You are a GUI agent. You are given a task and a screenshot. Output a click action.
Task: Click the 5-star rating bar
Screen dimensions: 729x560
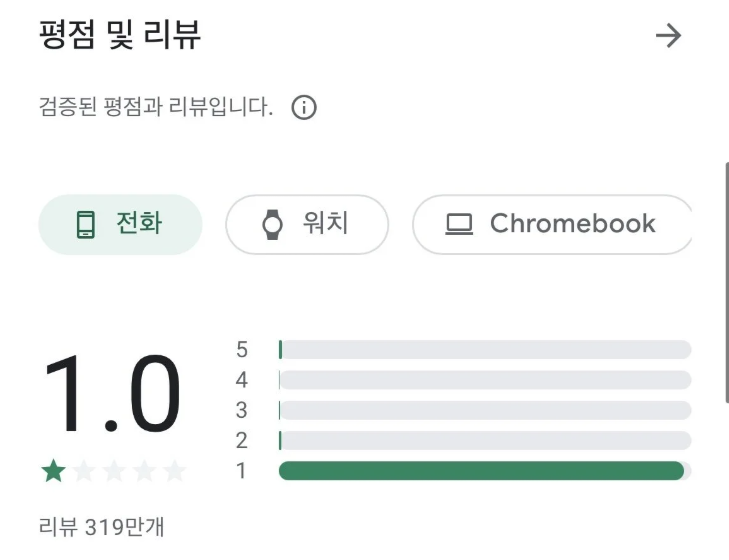[485, 349]
